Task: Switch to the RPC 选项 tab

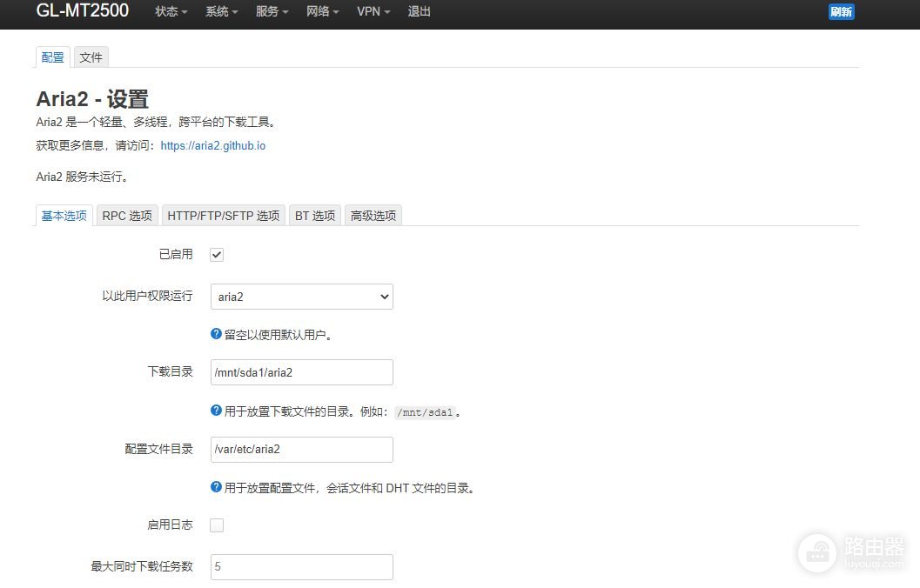Action: pyautogui.click(x=127, y=216)
